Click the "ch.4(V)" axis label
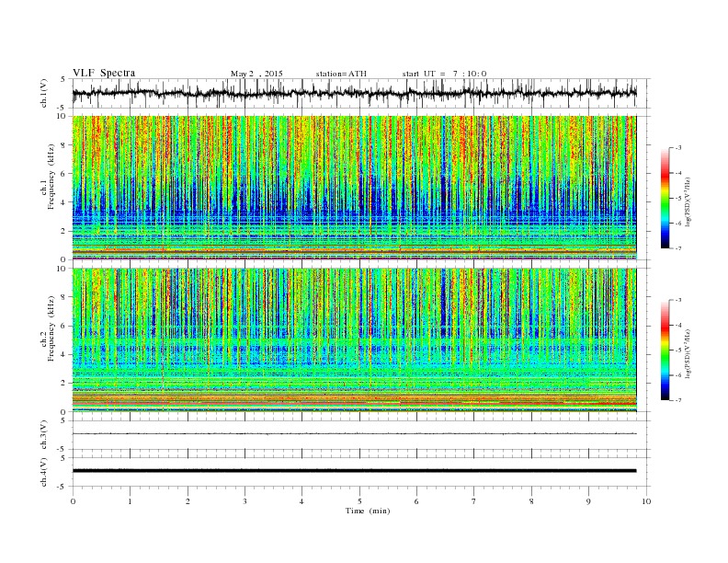 tap(44, 472)
